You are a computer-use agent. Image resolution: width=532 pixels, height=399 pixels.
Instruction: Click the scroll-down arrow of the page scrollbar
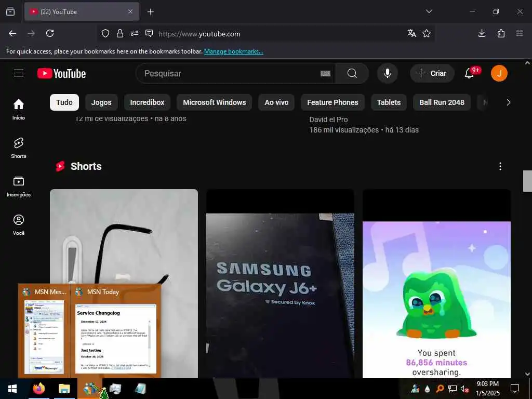tap(527, 374)
